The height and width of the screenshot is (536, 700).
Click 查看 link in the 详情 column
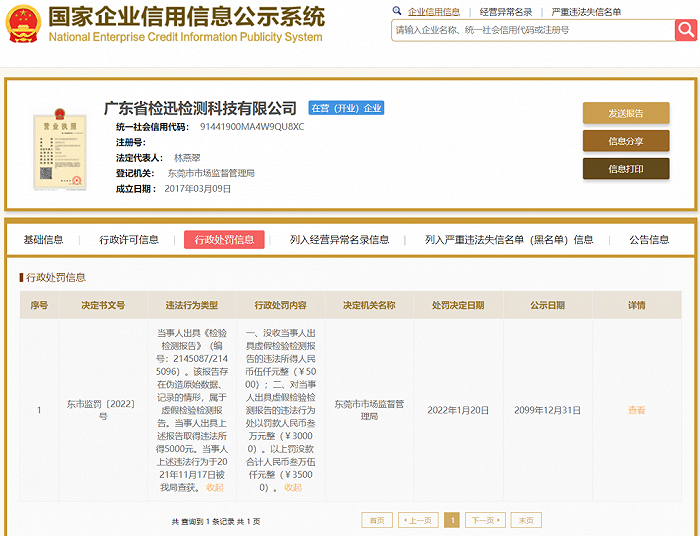tap(636, 410)
